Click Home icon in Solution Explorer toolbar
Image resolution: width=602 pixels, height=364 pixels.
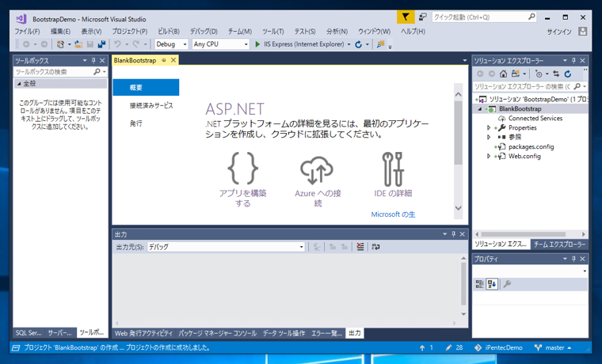(503, 74)
